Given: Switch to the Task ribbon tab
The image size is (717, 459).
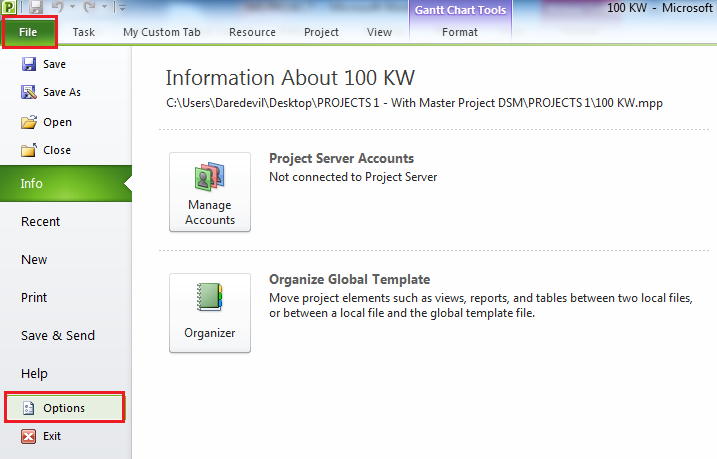Looking at the screenshot, I should click(84, 32).
